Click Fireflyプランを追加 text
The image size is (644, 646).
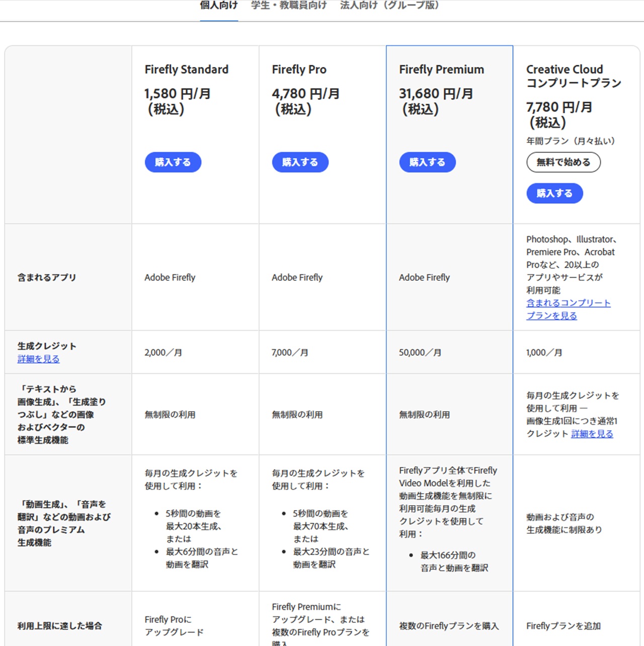pyautogui.click(x=563, y=626)
